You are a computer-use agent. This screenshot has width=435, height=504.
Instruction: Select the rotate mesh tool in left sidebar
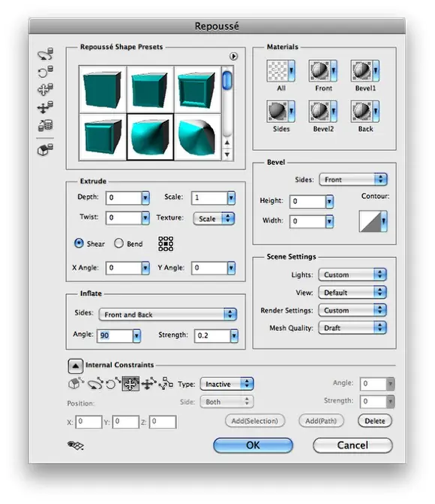click(45, 54)
